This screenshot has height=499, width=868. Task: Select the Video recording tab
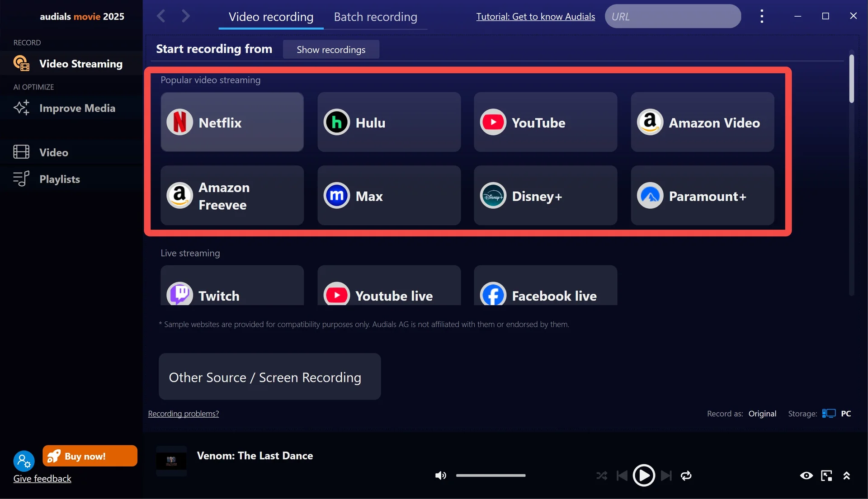click(271, 17)
